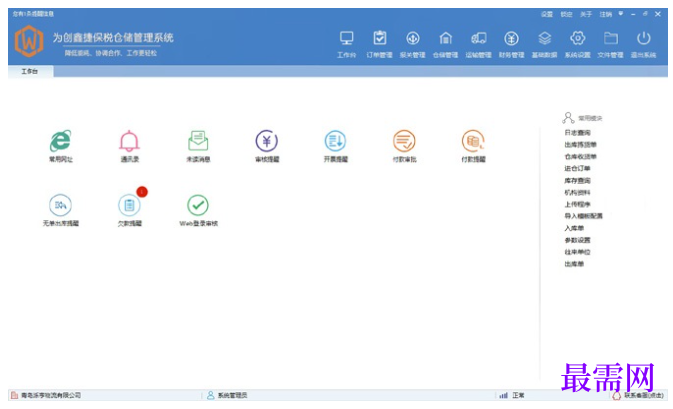Open 导入模板配置 quick link
Image resolution: width=673 pixels, height=409 pixels.
583,216
